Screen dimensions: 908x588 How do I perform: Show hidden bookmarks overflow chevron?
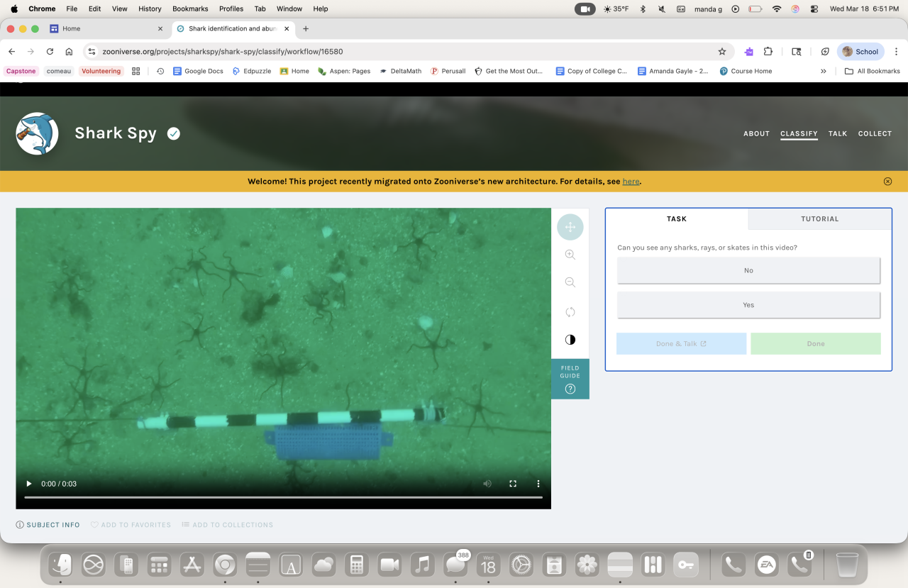pos(823,71)
